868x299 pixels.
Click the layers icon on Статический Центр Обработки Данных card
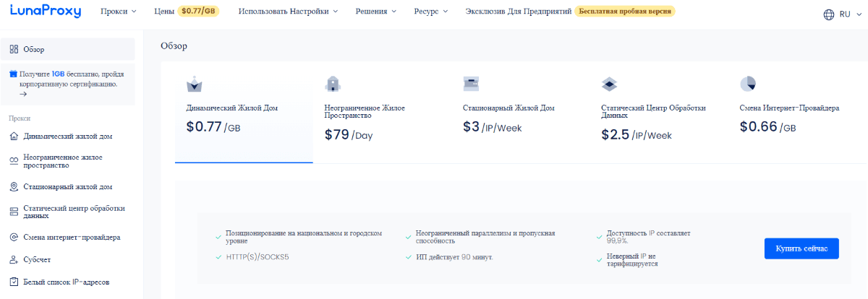point(610,84)
